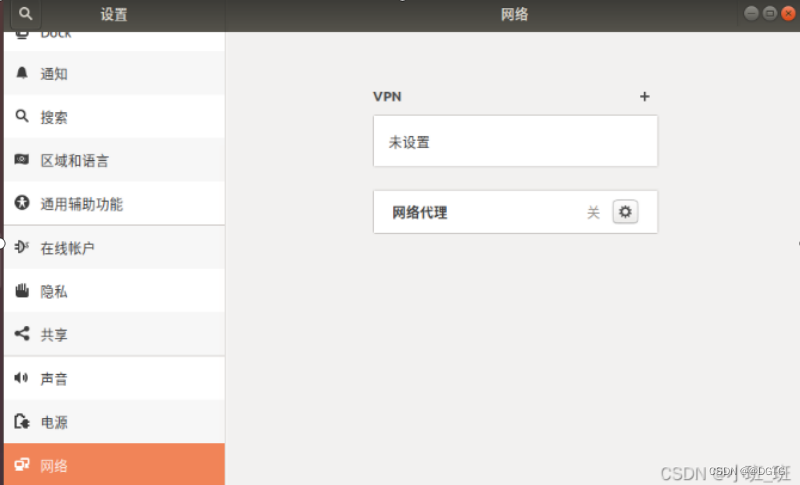
Task: Add a new VPN with plus button
Action: click(x=644, y=96)
